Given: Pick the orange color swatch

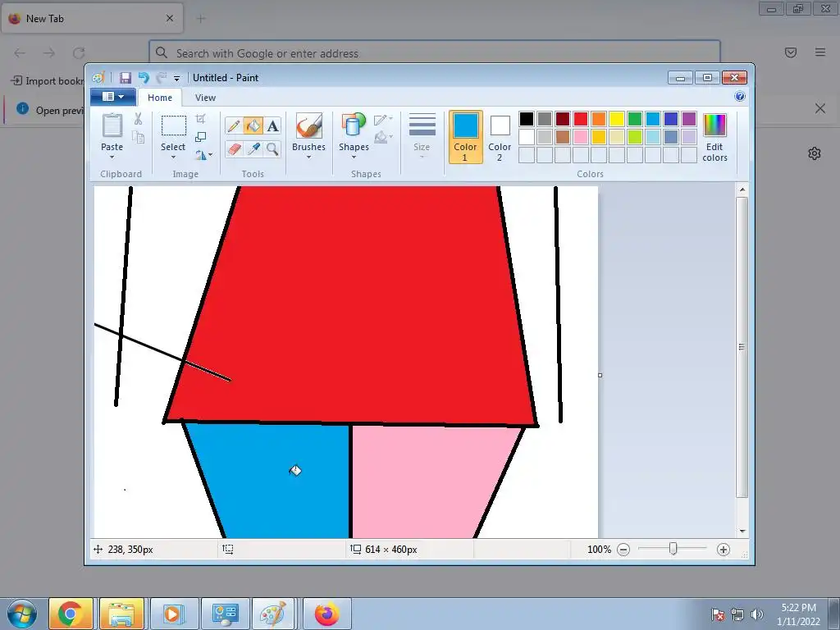Looking at the screenshot, I should [599, 118].
